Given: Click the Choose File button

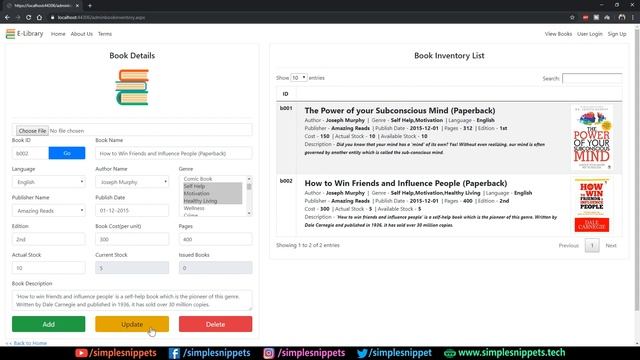Looking at the screenshot, I should tap(32, 131).
